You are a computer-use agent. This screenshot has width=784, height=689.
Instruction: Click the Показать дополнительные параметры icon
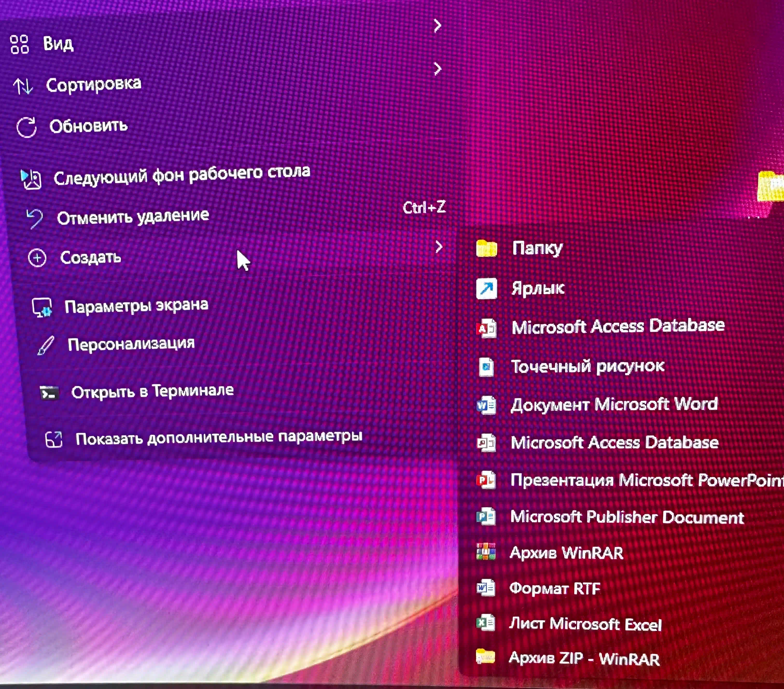pos(54,439)
